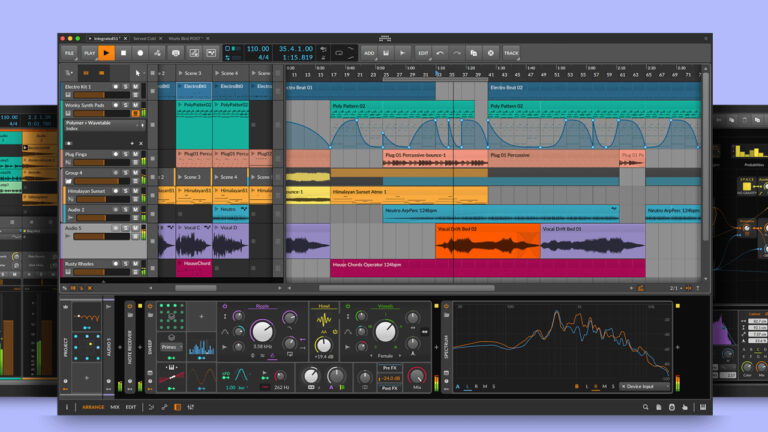
Task: Close the Polymer Wavetable automation lane
Action: pyautogui.click(x=141, y=144)
